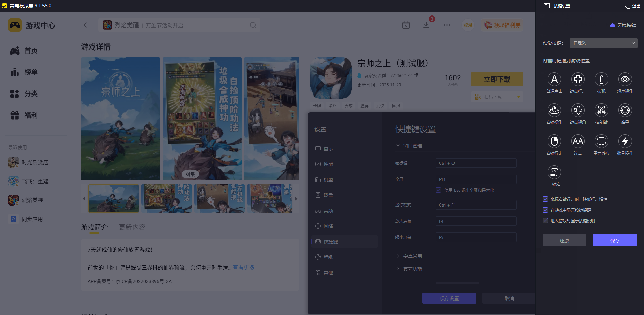The height and width of the screenshot is (315, 644).
Task: Select the 键盘行走 keyboard walk mapping icon
Action: pos(578,80)
